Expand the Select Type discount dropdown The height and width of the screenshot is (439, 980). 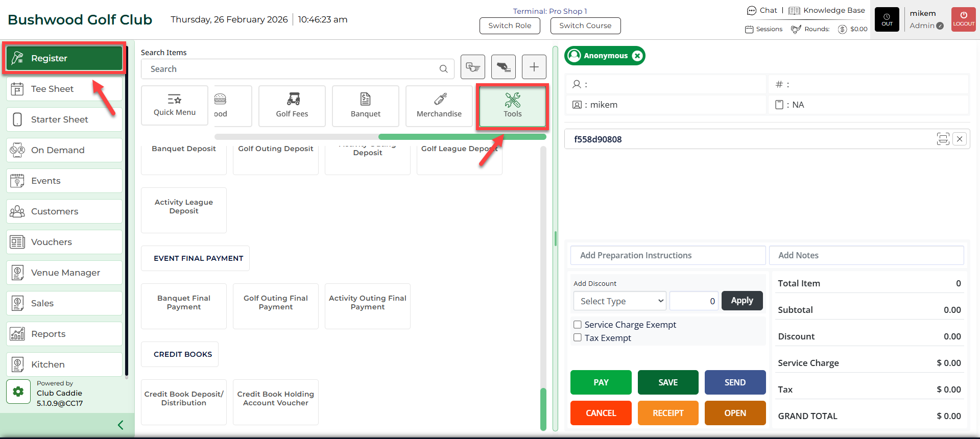tap(619, 301)
